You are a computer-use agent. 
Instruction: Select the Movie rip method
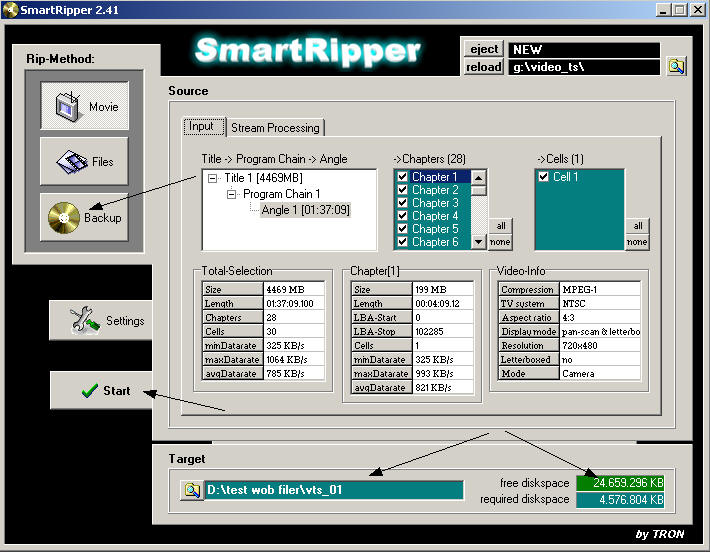tap(85, 106)
